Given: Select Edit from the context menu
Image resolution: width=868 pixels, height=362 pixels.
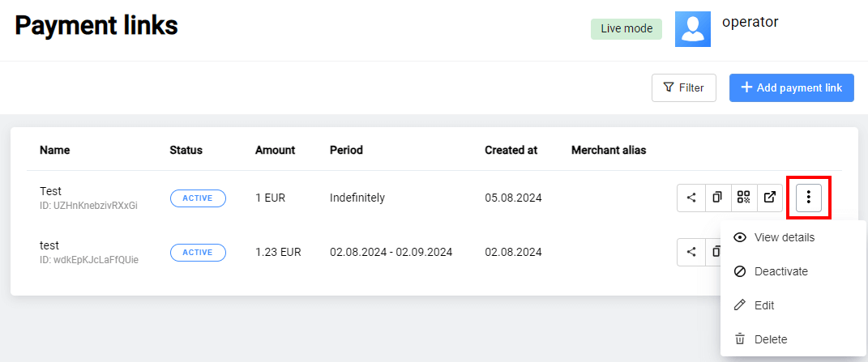Looking at the screenshot, I should pos(763,305).
